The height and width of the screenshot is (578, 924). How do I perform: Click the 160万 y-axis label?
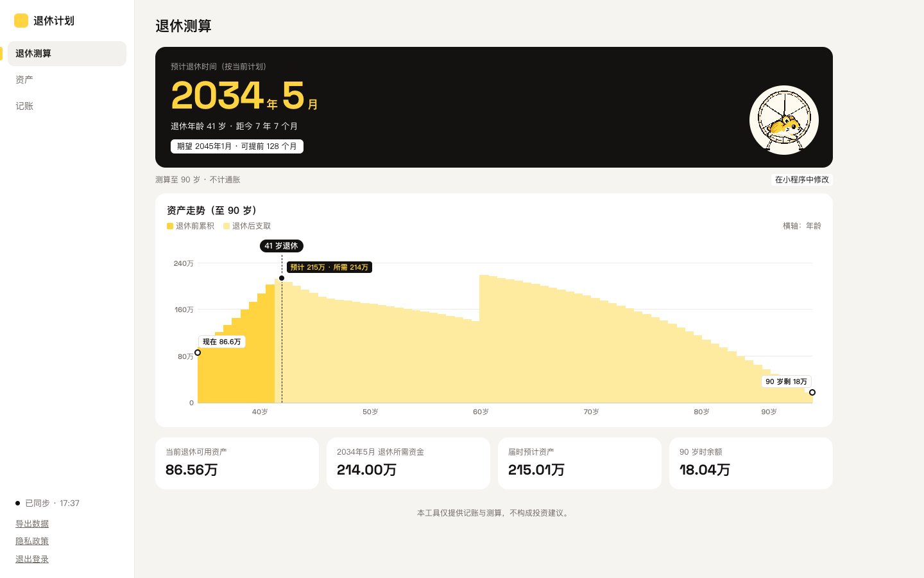(x=184, y=310)
